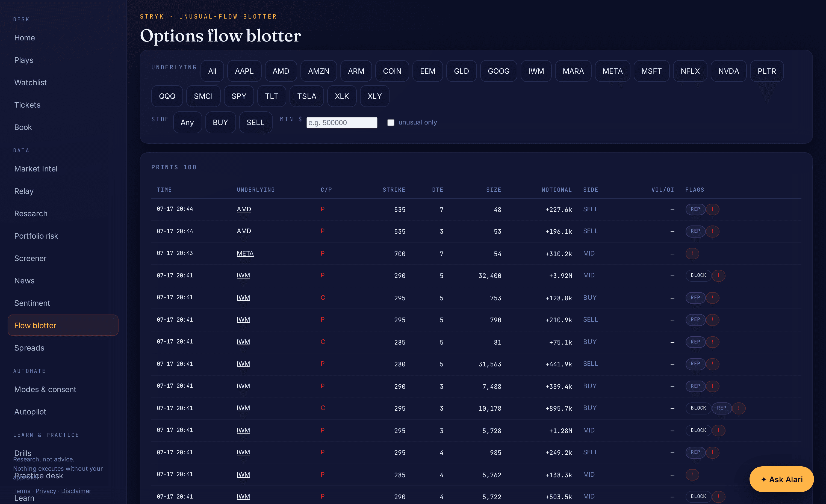Click the REP flag on IWM 753 size row
The width and height of the screenshot is (826, 504).
coord(695,298)
